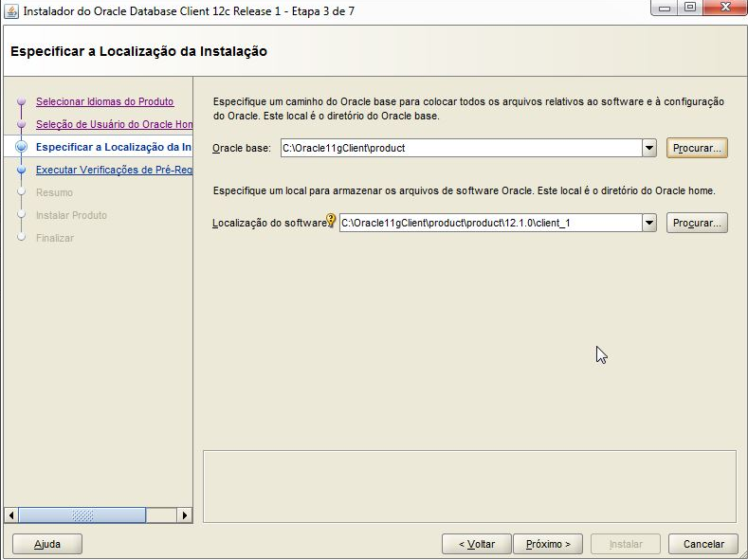The height and width of the screenshot is (560, 748).
Task: Go to Executar Verificações de Pré-Requisitos step
Action: click(x=114, y=170)
